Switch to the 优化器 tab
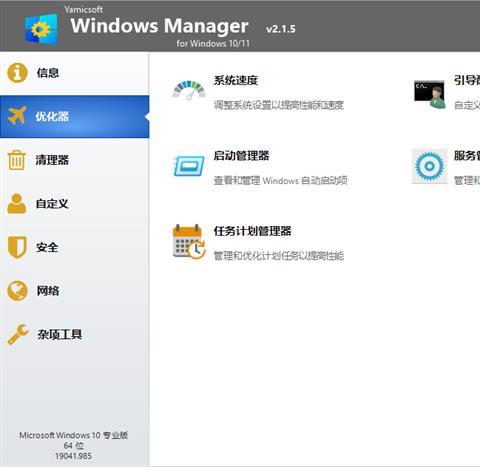 click(75, 116)
